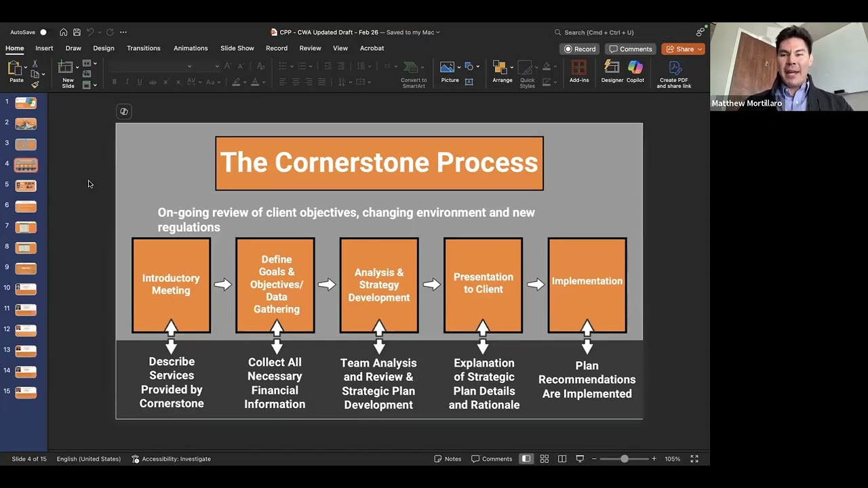Toggle Normal view in status bar
The image size is (868, 488).
pos(526,459)
